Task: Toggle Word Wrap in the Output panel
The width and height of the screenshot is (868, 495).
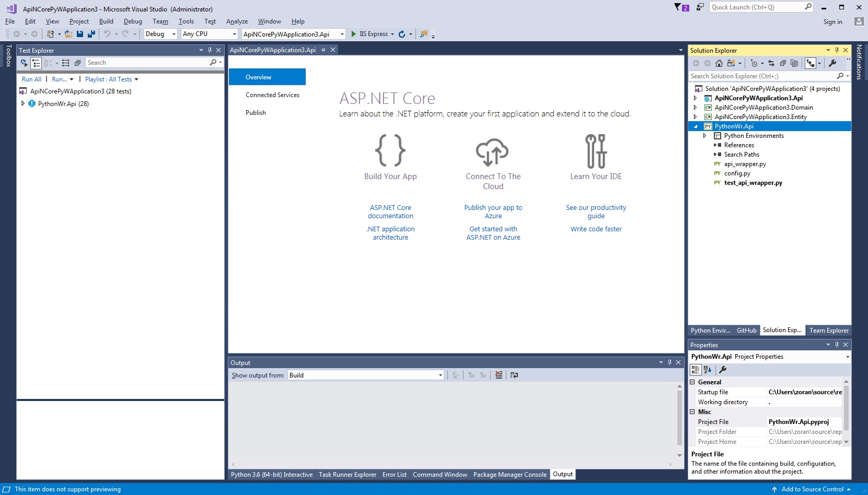Action: click(x=514, y=375)
